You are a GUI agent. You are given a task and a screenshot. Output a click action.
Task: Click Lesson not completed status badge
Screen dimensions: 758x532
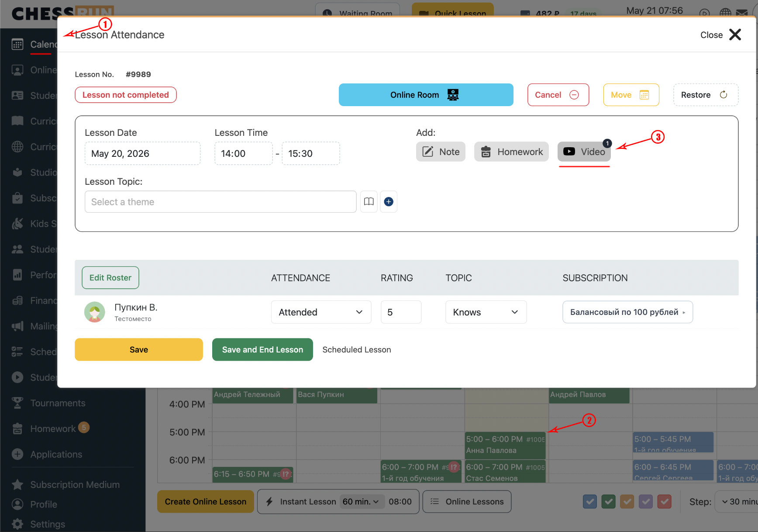pyautogui.click(x=126, y=95)
